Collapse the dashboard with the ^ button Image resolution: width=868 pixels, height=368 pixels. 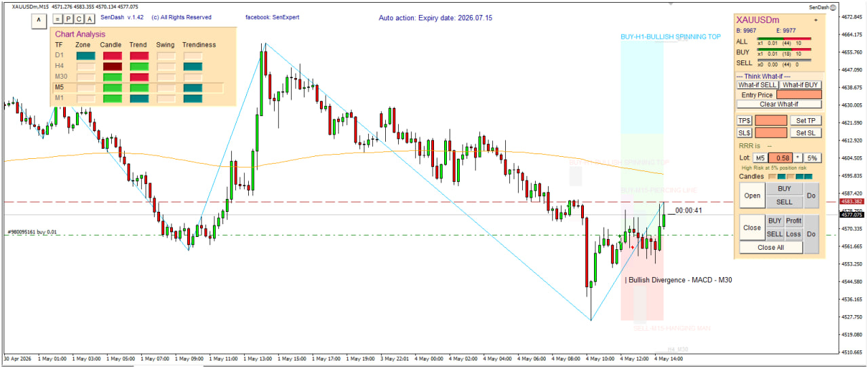pos(39,21)
